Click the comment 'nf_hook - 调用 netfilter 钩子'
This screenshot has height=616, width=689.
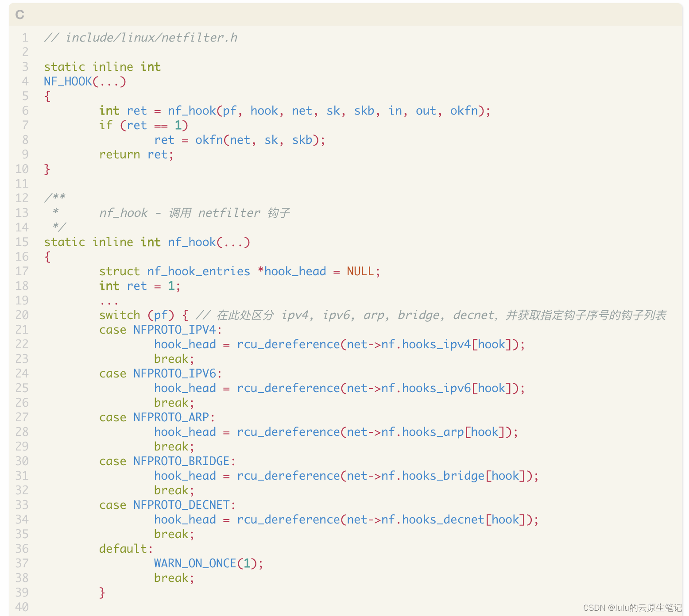(x=195, y=213)
